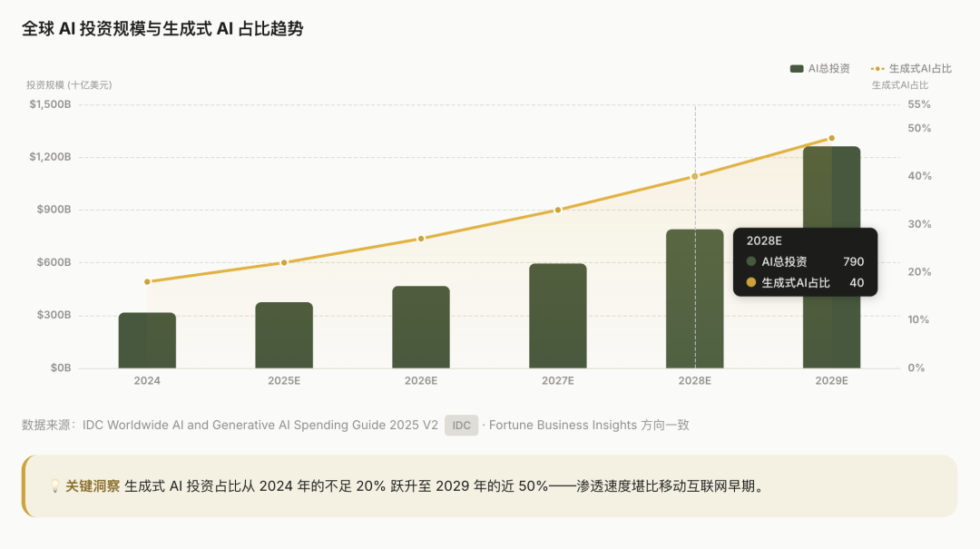
Task: Click the $0B axis label
Action: click(61, 368)
